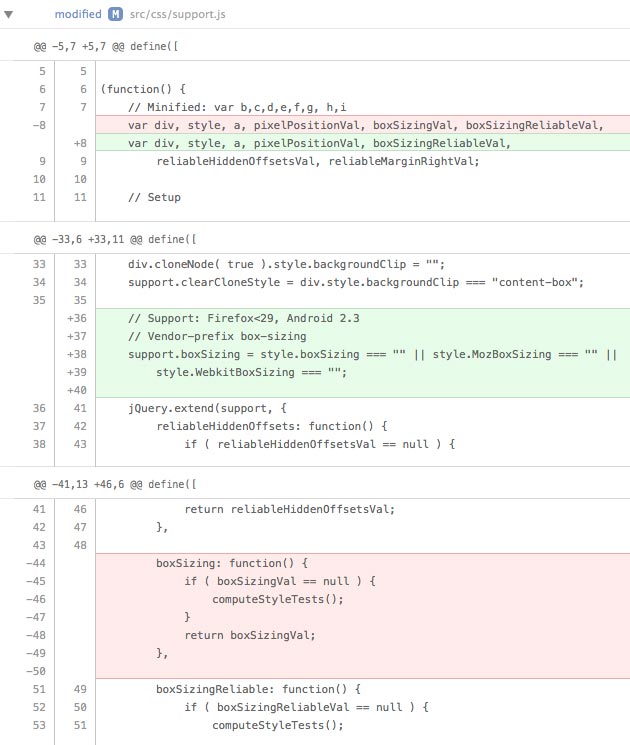Click added line number +36
This screenshot has width=630, height=745.
[76, 318]
